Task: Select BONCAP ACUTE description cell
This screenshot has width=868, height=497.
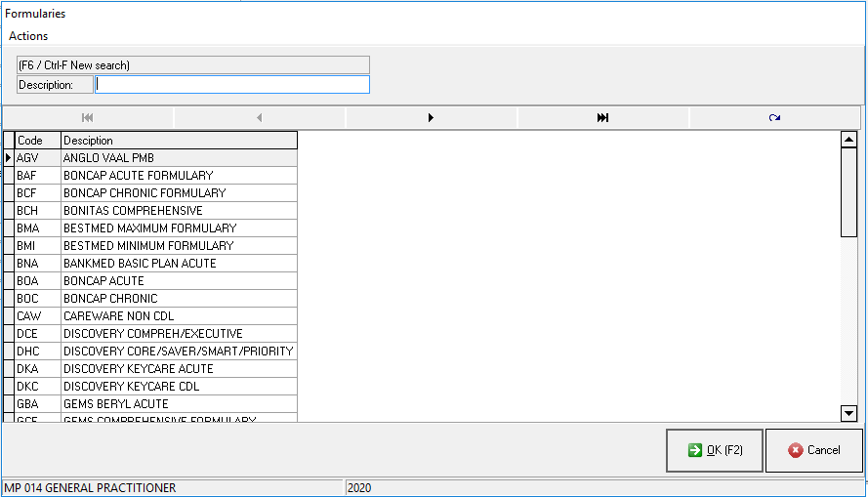Action: (x=179, y=281)
